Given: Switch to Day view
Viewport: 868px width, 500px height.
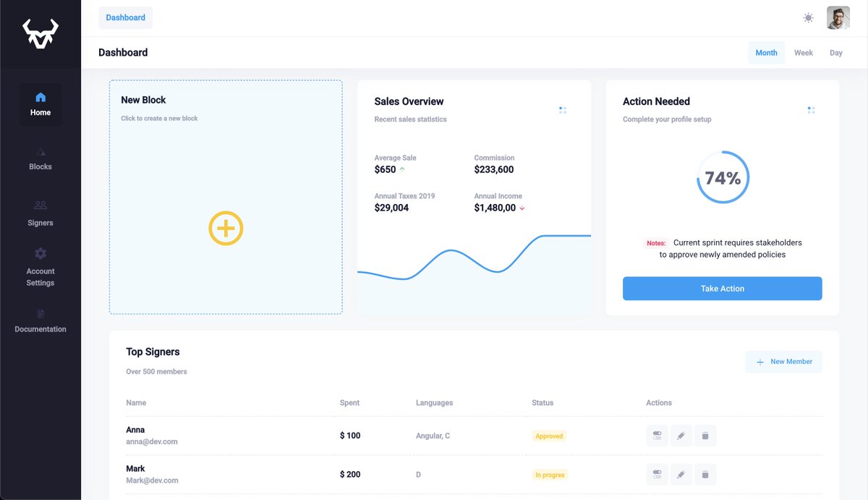Looking at the screenshot, I should 836,53.
